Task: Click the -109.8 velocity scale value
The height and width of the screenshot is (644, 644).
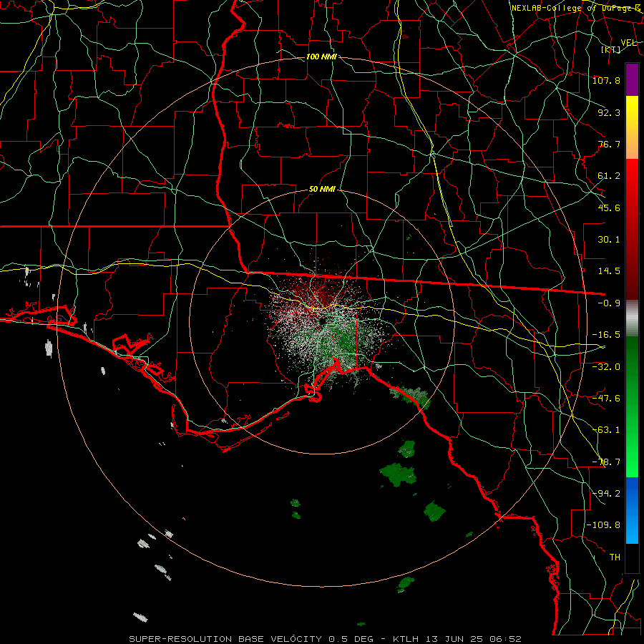Action: coord(603,525)
